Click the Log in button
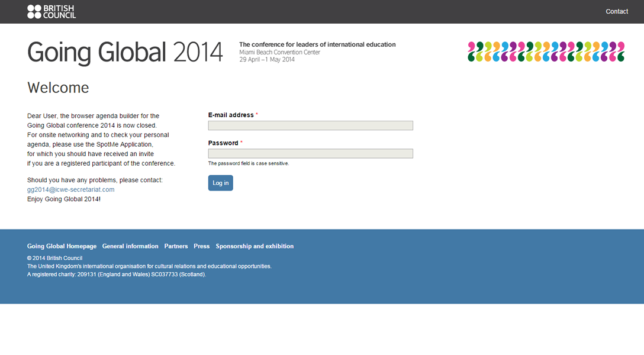The image size is (644, 355). 221,183
